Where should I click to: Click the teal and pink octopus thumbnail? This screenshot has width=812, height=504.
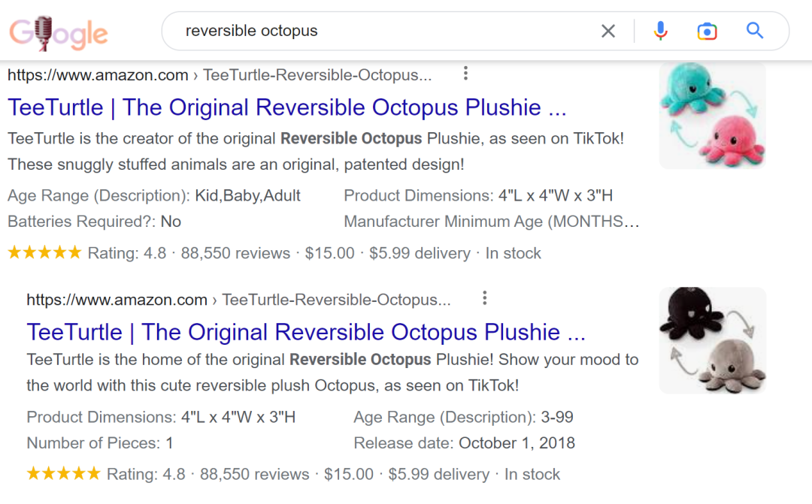point(712,115)
